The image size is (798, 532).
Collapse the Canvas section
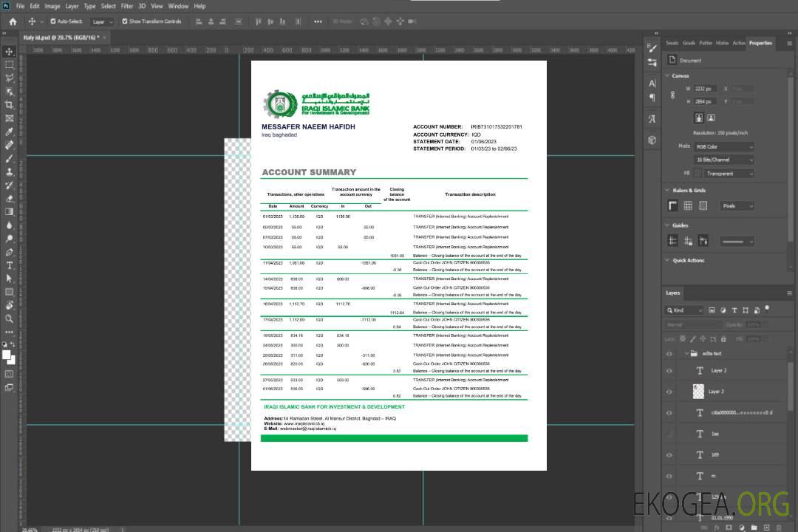pos(667,75)
